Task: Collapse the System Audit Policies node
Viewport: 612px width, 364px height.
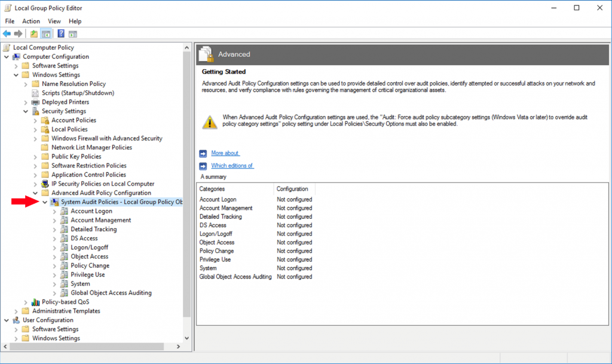Action: coord(45,202)
